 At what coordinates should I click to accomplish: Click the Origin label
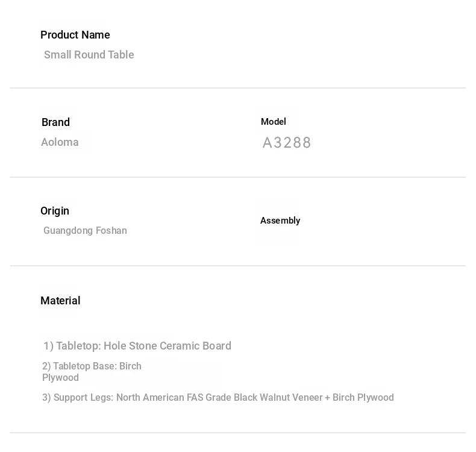click(x=55, y=211)
